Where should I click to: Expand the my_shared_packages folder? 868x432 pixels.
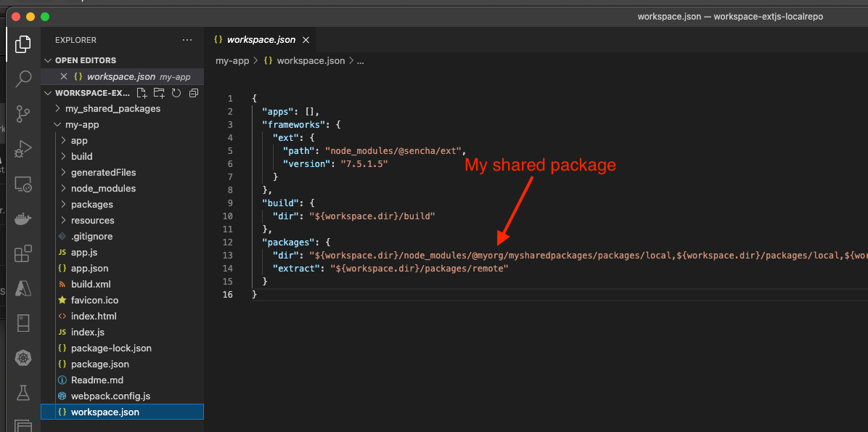[112, 109]
